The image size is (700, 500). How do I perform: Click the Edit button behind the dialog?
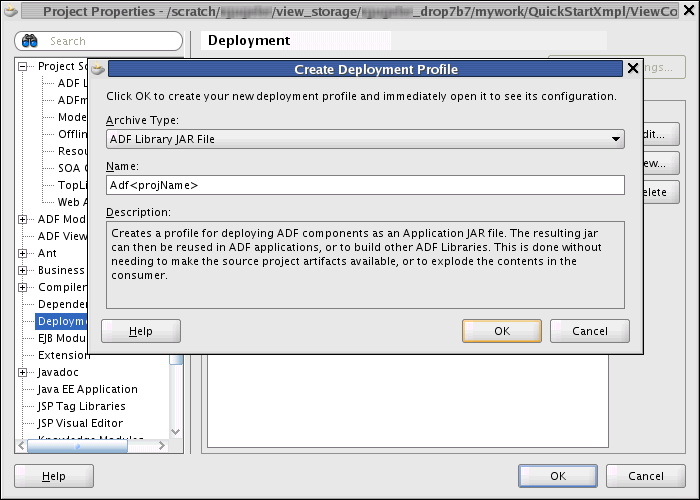pos(662,134)
